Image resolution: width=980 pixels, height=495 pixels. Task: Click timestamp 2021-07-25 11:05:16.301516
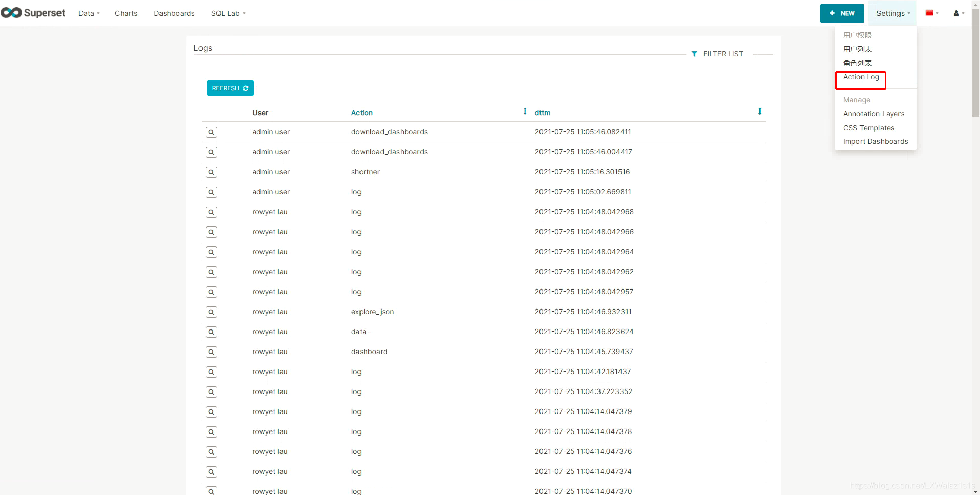tap(582, 172)
